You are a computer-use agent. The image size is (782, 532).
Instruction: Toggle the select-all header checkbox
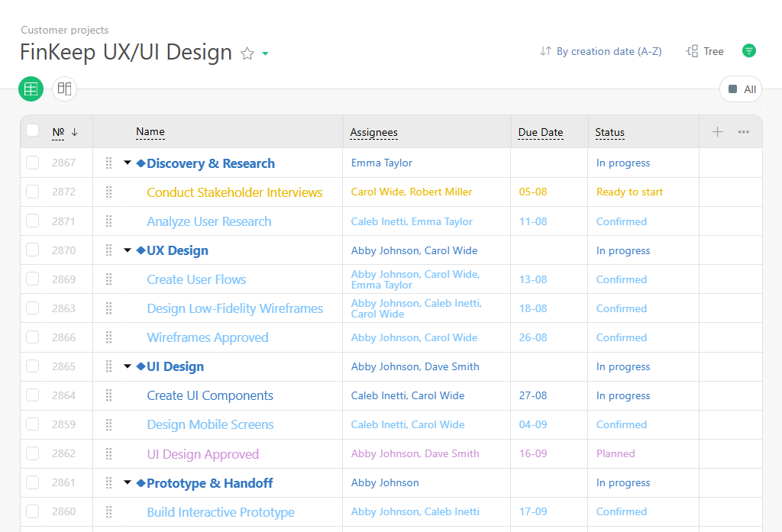pyautogui.click(x=32, y=130)
